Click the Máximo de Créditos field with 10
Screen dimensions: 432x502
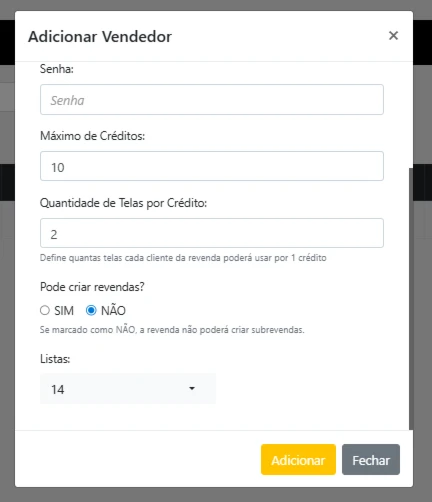point(212,166)
